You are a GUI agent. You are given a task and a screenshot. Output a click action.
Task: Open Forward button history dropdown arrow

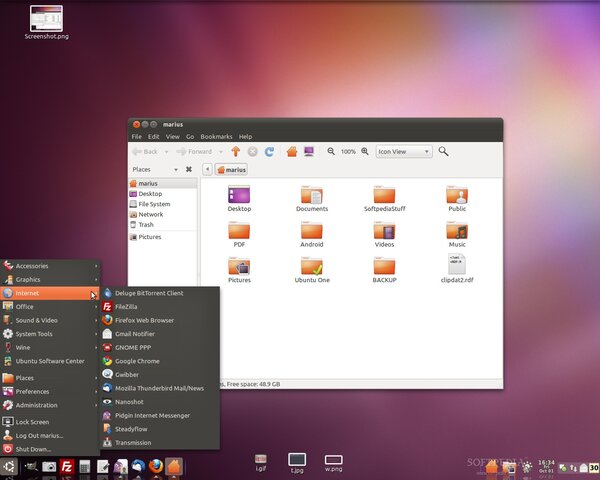click(220, 152)
